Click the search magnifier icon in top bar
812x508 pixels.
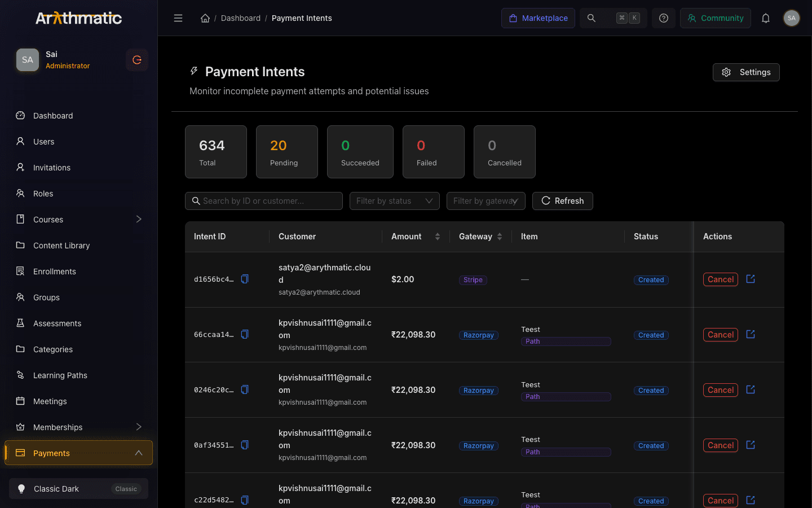(x=592, y=18)
